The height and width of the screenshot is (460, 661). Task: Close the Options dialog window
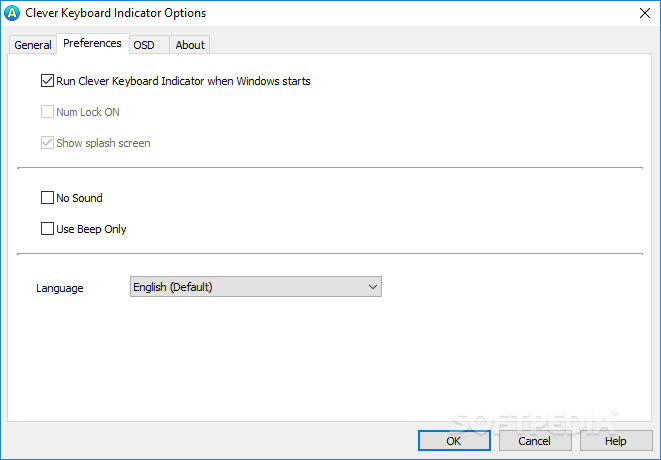point(645,13)
